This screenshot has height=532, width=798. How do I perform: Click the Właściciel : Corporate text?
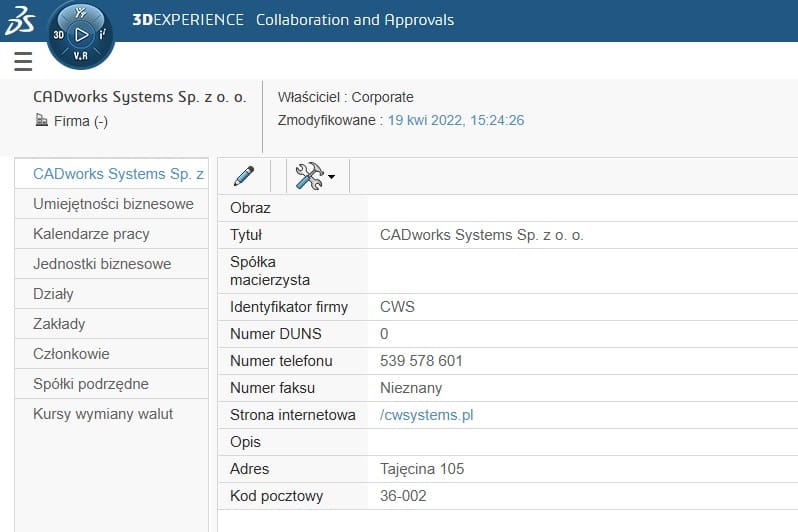pyautogui.click(x=346, y=97)
